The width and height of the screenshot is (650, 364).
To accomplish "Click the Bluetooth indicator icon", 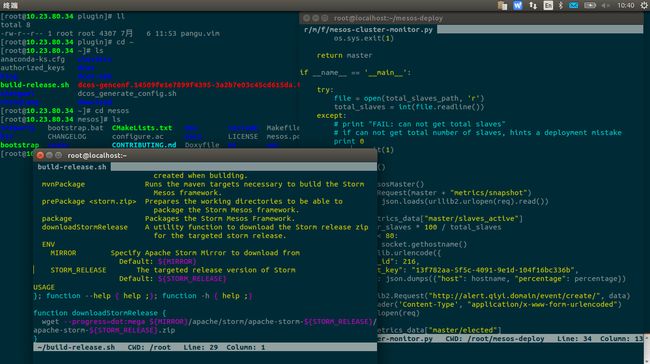I will tap(561, 5).
